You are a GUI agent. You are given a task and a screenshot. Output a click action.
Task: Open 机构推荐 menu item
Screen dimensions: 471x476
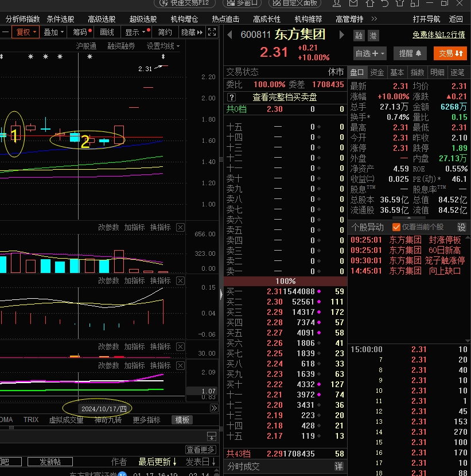coord(308,19)
